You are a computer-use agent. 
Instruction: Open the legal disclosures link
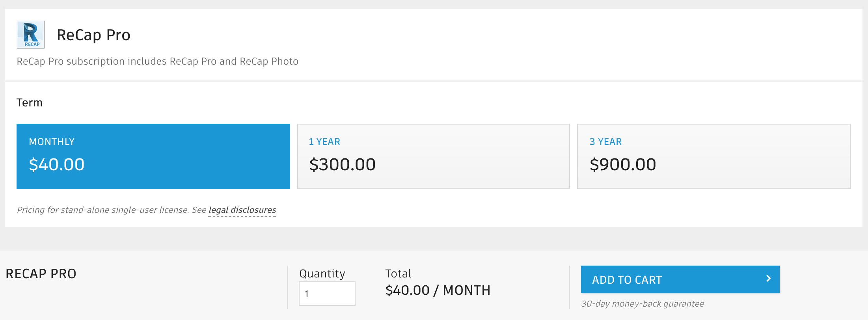pyautogui.click(x=242, y=210)
